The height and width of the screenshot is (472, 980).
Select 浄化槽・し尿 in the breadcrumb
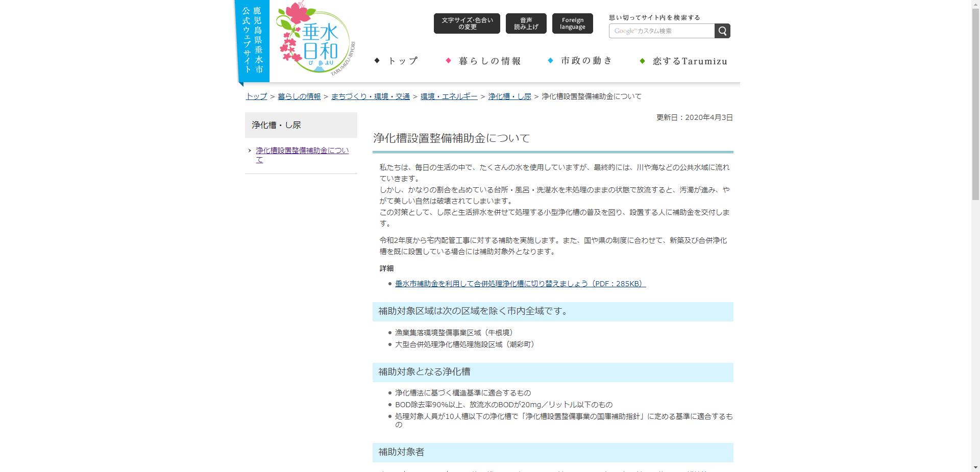(509, 96)
